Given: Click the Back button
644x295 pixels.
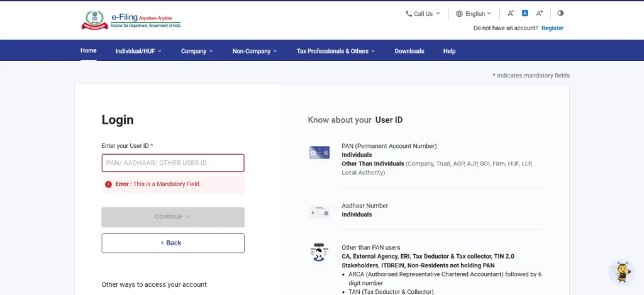Looking at the screenshot, I should [x=173, y=243].
